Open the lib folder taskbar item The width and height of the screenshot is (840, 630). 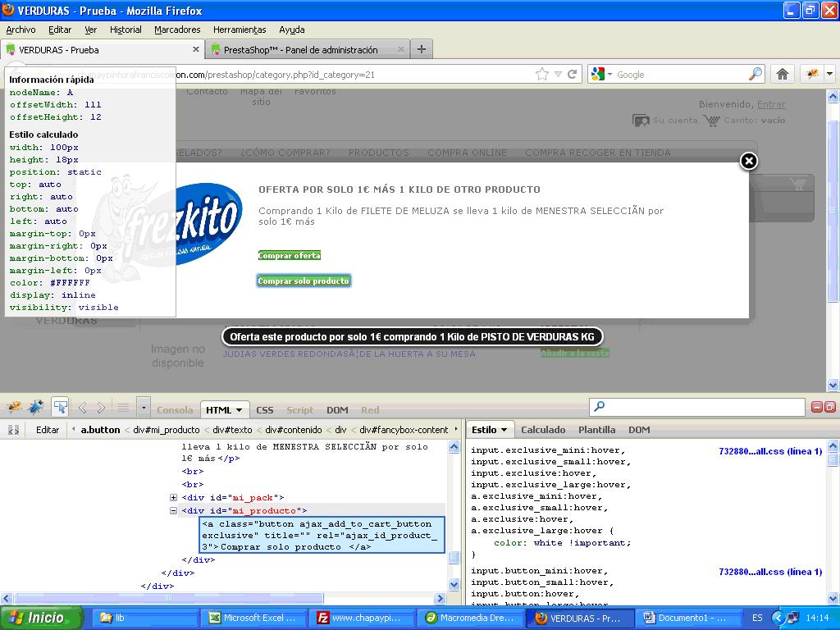click(x=144, y=618)
